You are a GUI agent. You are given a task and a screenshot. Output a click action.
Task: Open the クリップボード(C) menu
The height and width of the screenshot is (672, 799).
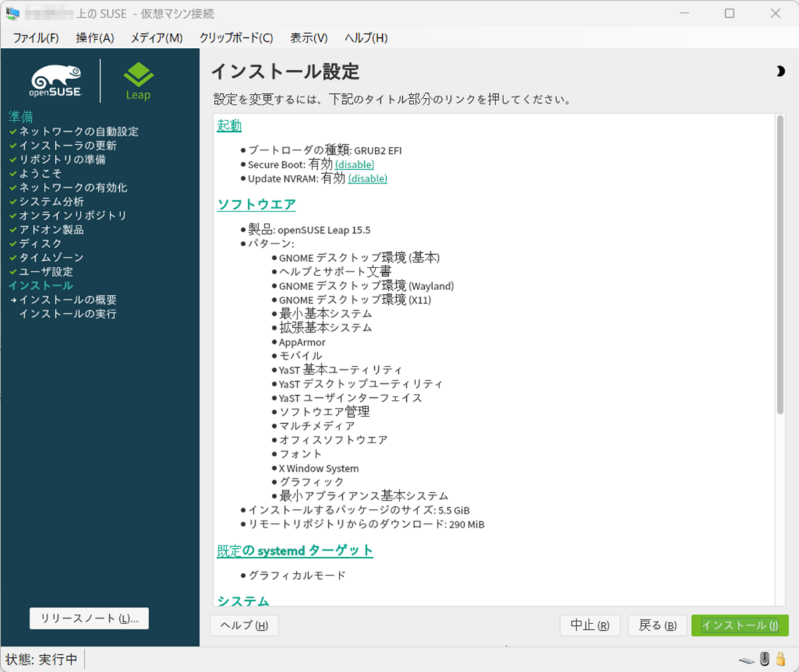(x=236, y=38)
